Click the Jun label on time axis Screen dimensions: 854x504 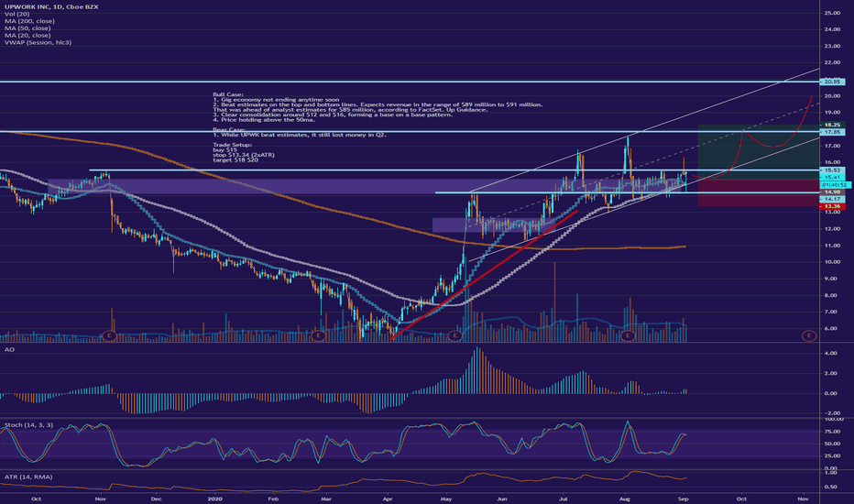click(x=501, y=499)
